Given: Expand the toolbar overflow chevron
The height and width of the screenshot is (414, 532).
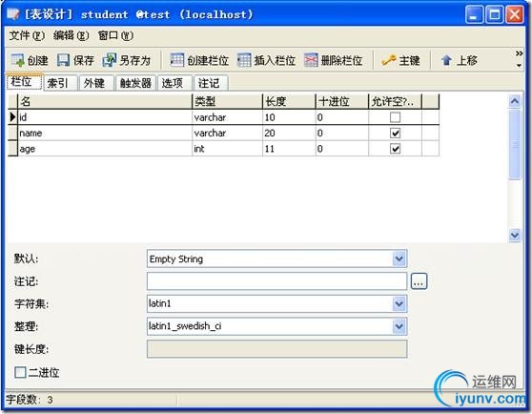Looking at the screenshot, I should pos(519,53).
